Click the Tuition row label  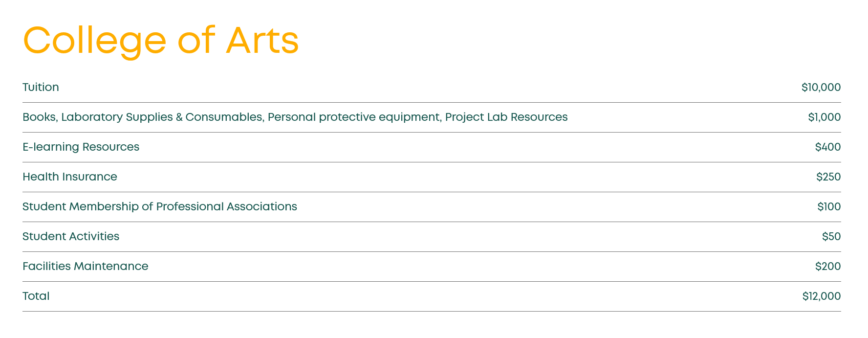pyautogui.click(x=41, y=88)
